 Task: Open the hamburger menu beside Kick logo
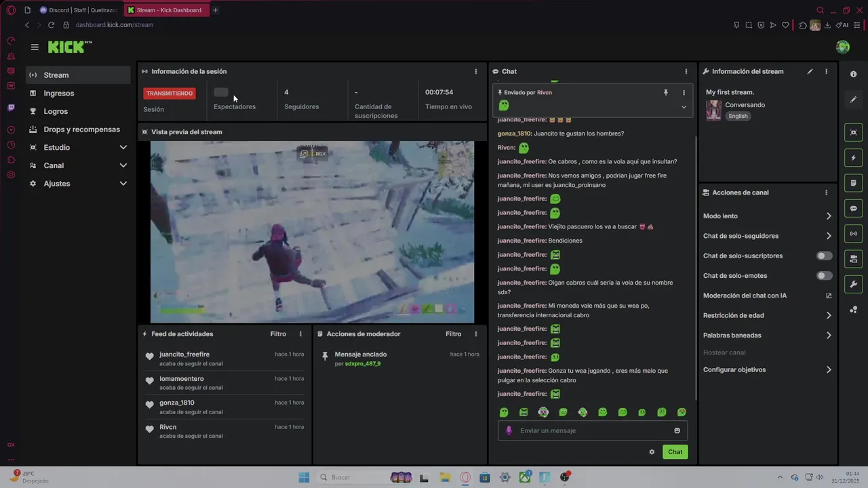click(x=35, y=47)
